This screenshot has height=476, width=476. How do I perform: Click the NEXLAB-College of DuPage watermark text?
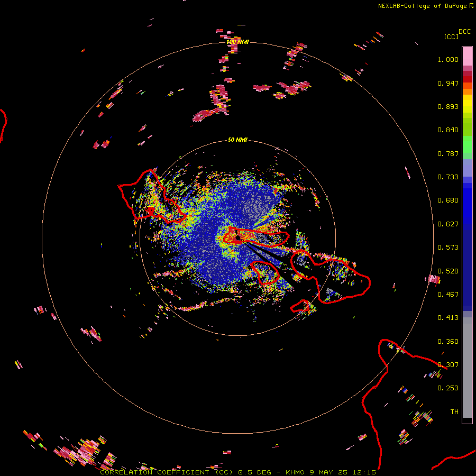coord(425,6)
